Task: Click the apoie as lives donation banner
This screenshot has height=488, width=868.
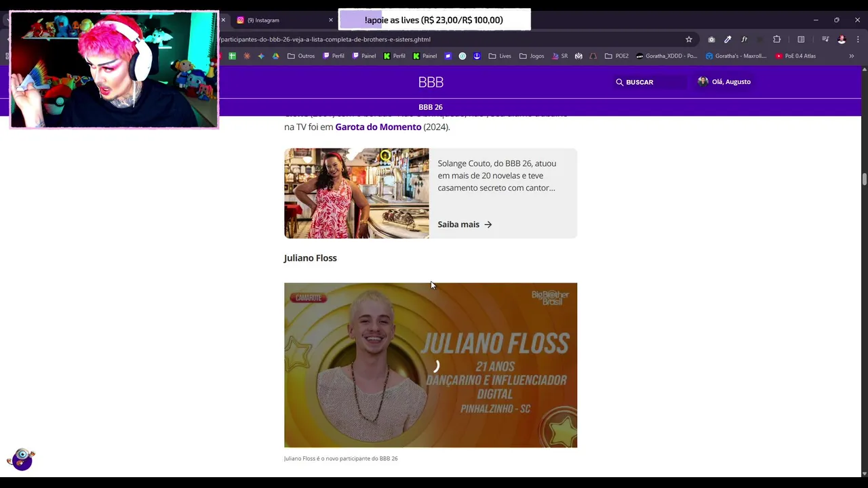Action: point(434,20)
